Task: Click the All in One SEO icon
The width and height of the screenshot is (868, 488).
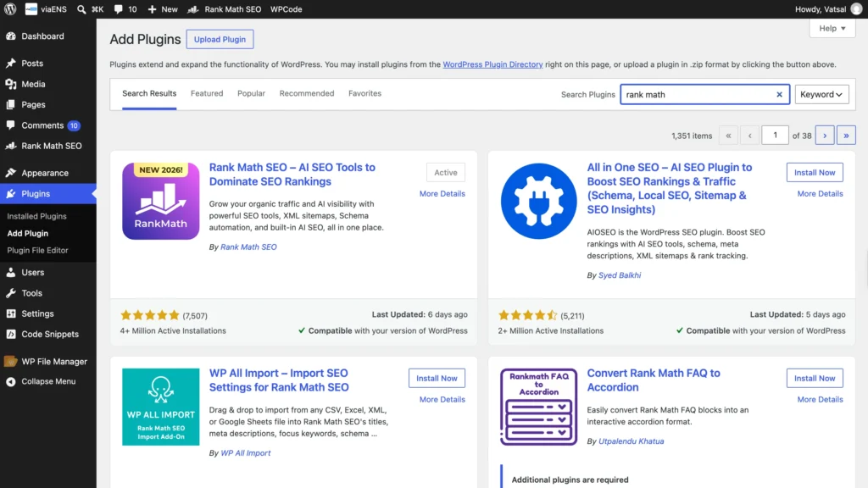Action: (538, 201)
